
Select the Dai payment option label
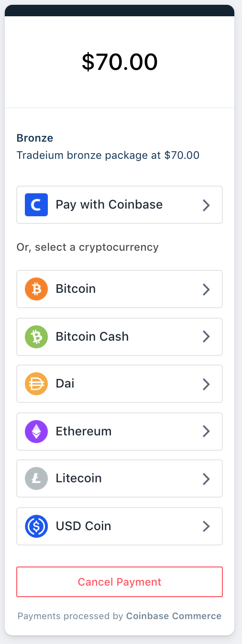(65, 383)
